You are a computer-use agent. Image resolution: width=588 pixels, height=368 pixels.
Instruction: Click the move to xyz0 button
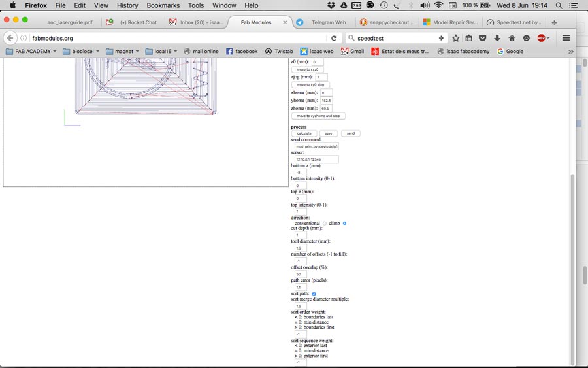(308, 69)
